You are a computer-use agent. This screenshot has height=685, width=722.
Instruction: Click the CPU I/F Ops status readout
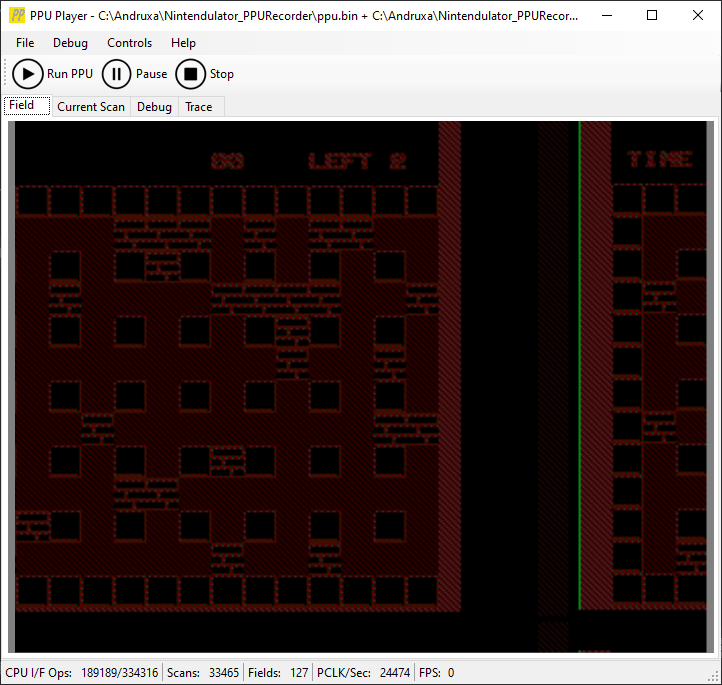82,673
